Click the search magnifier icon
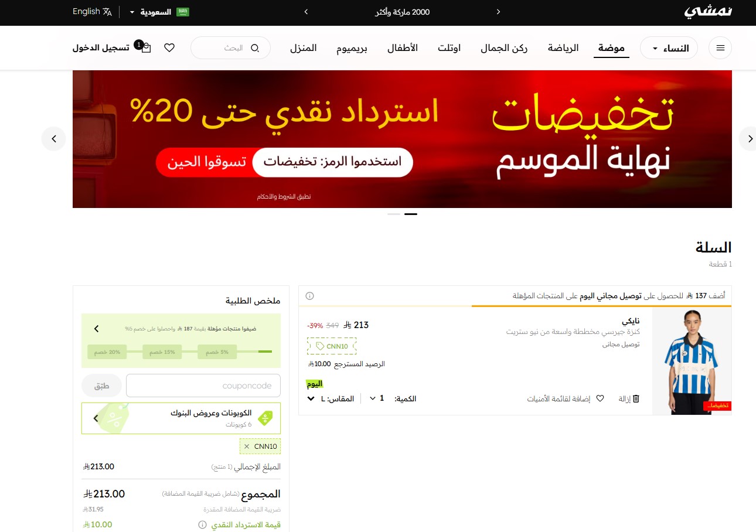756x532 pixels. coord(254,48)
